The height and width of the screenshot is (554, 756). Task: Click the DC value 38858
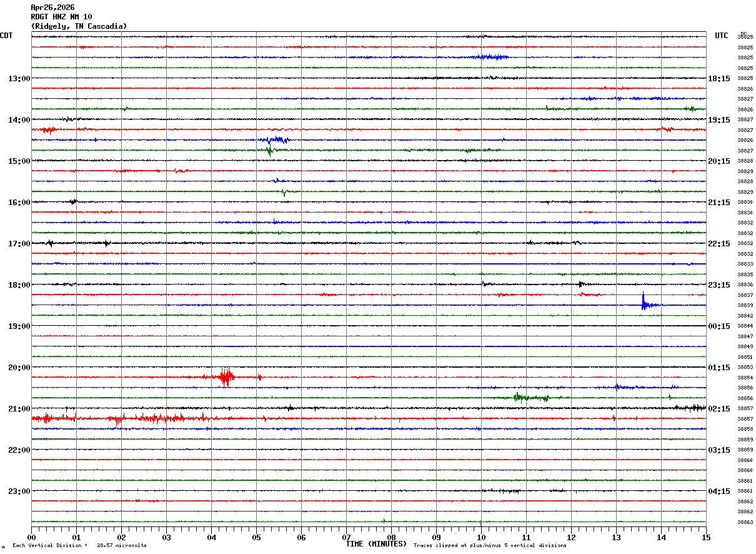pos(745,430)
